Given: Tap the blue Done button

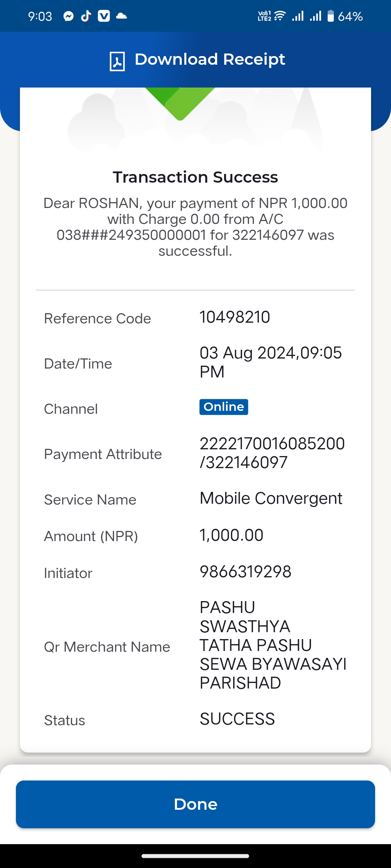Looking at the screenshot, I should tap(195, 804).
